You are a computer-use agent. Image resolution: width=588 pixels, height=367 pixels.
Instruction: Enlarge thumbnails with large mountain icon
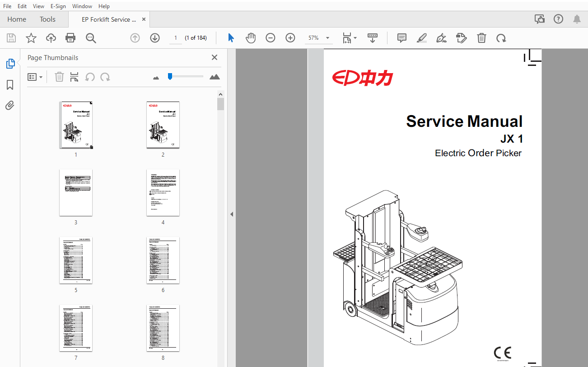click(215, 77)
